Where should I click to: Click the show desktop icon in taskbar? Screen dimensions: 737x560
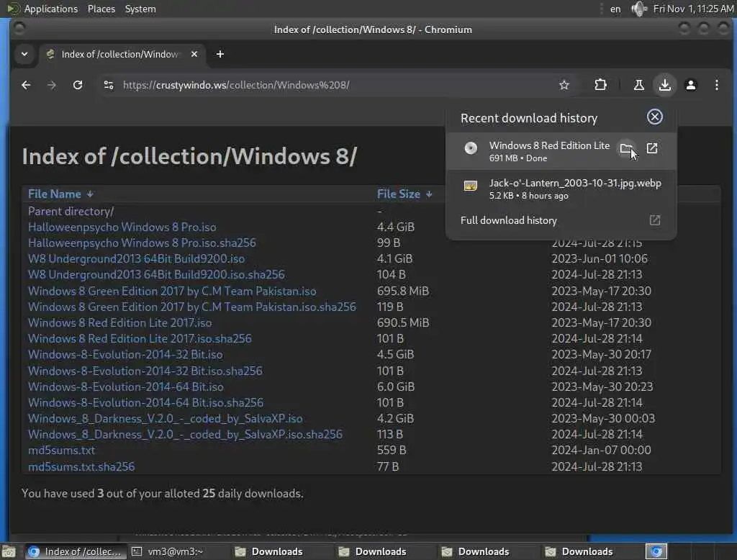(9, 551)
